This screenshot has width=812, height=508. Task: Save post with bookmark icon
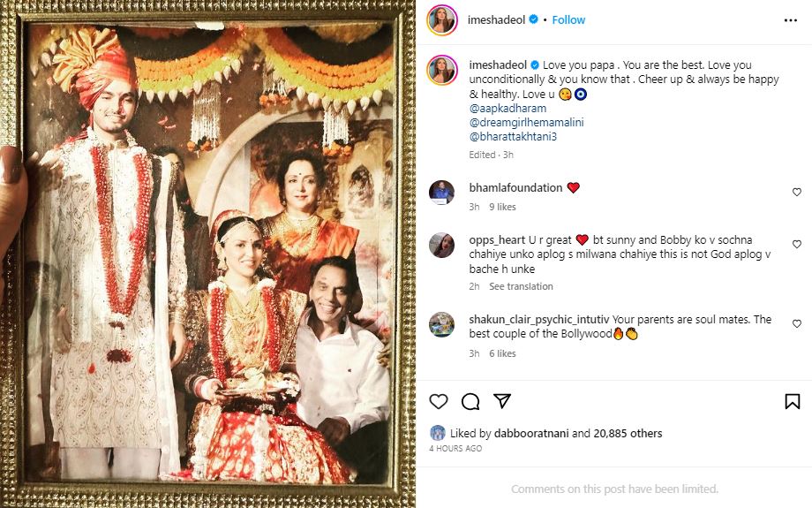click(x=792, y=401)
